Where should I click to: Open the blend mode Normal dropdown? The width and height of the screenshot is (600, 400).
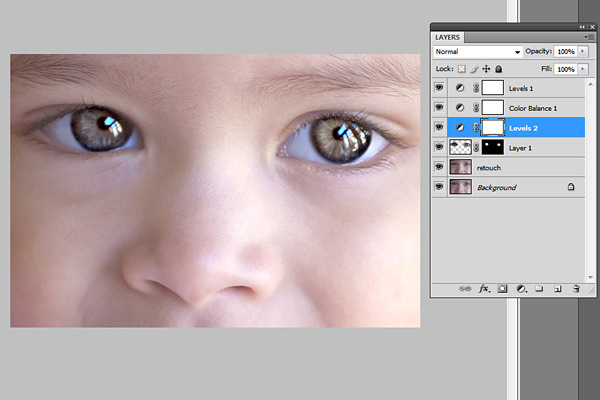coord(478,52)
